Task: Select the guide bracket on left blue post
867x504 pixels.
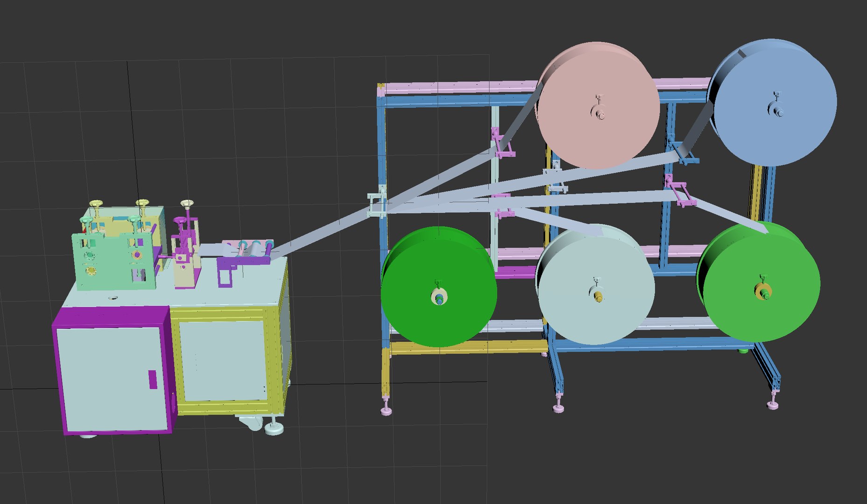Action: 376,204
